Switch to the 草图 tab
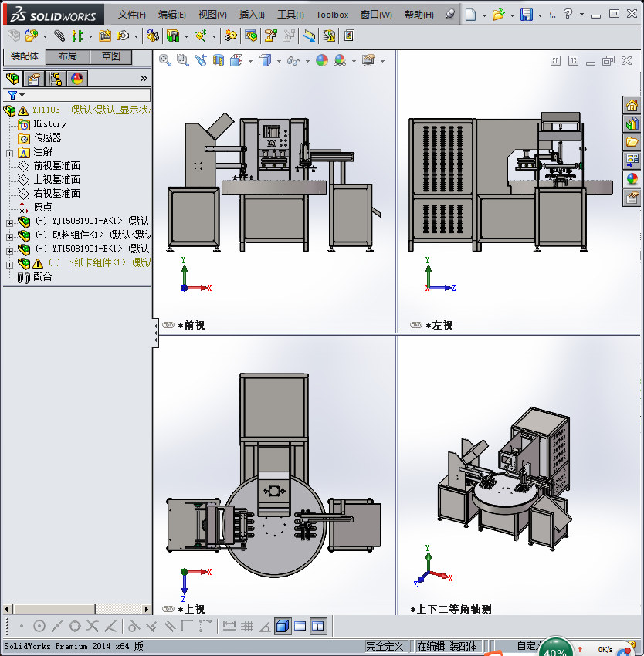This screenshot has height=656, width=644. pyautogui.click(x=111, y=56)
